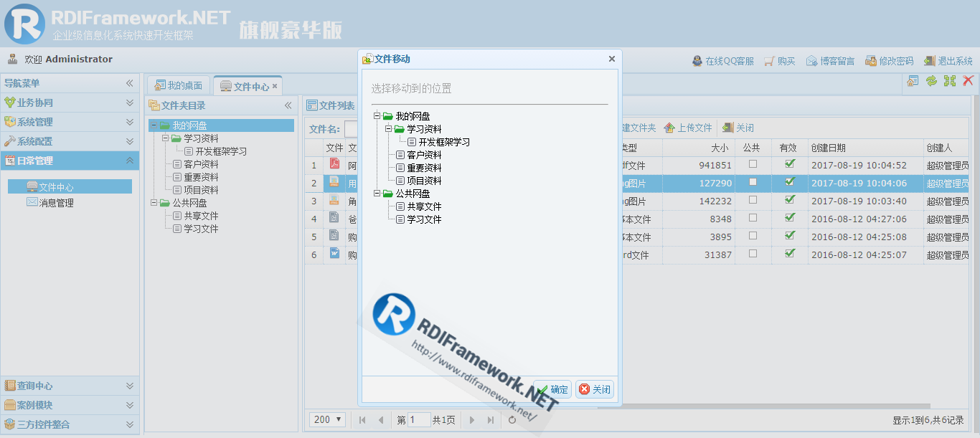
Task: Collapse the 日常管理 accordion section
Action: point(130,161)
